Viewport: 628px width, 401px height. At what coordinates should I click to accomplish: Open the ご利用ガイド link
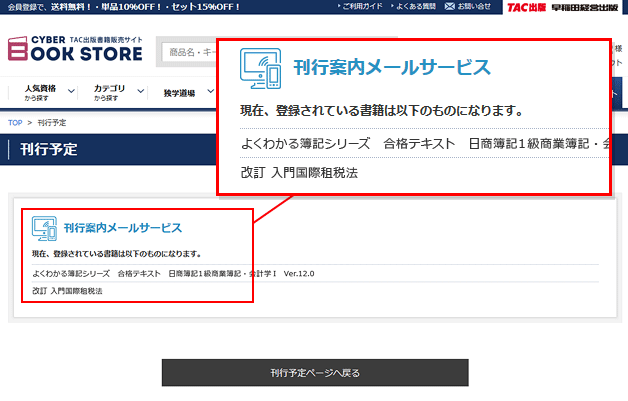coord(362,6)
